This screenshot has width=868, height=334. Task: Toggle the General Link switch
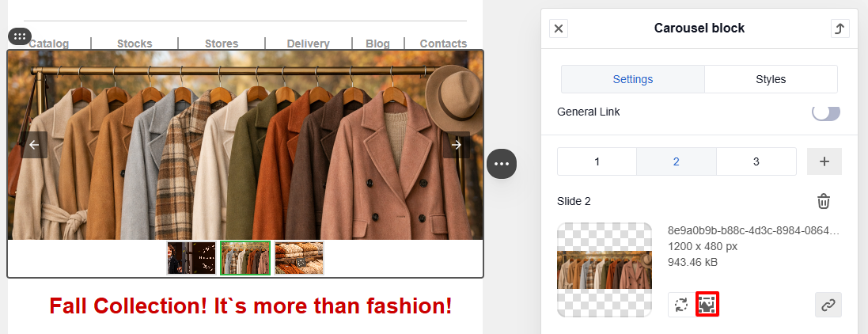[x=825, y=112]
